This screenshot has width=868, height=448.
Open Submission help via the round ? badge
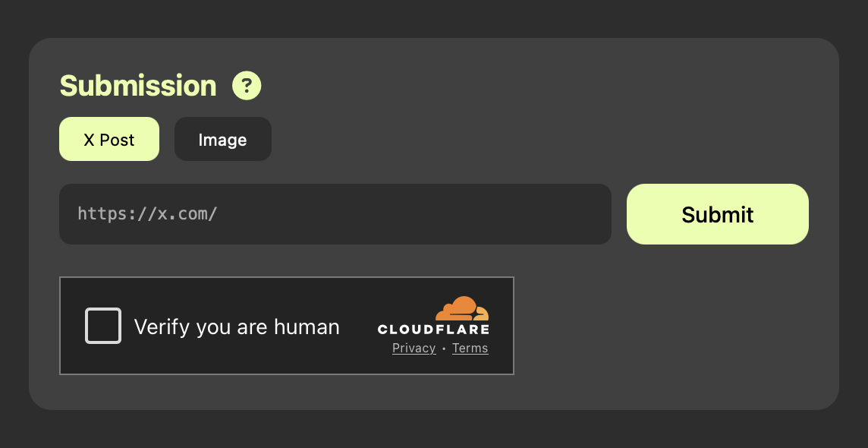point(247,86)
